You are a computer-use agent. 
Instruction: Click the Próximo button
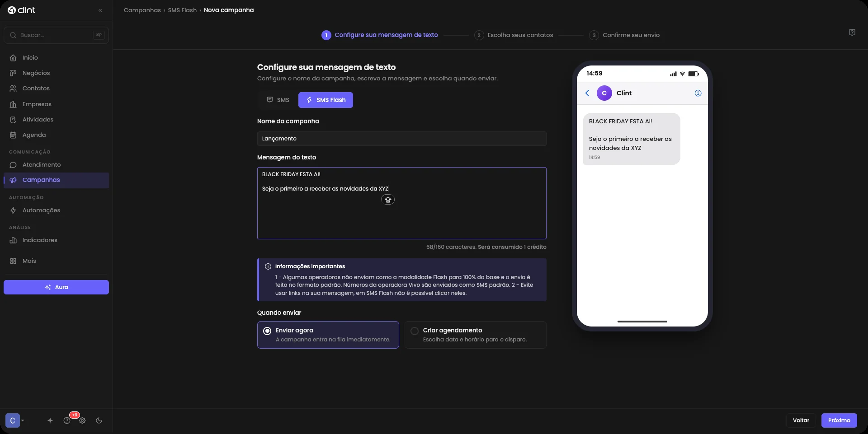tap(839, 420)
